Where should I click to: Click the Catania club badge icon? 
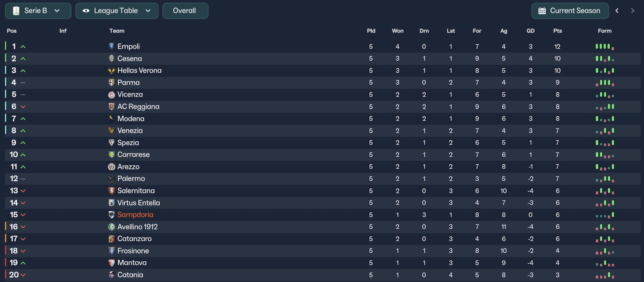coord(111,275)
